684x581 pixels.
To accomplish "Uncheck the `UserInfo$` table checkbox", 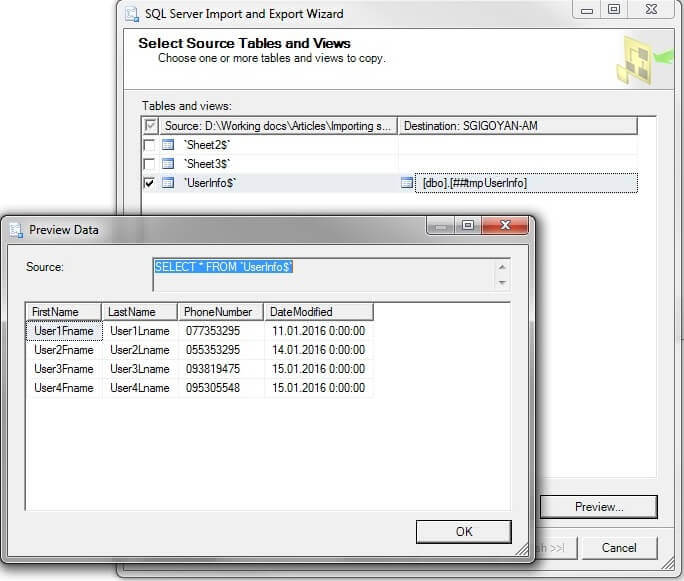I will [x=150, y=183].
